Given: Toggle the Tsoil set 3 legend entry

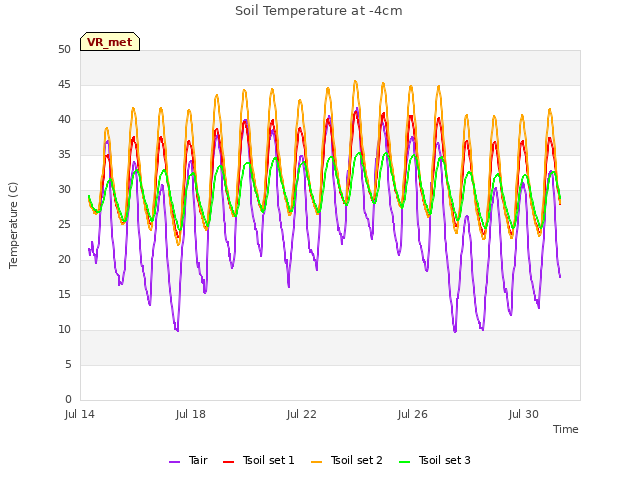Looking at the screenshot, I should [435, 460].
